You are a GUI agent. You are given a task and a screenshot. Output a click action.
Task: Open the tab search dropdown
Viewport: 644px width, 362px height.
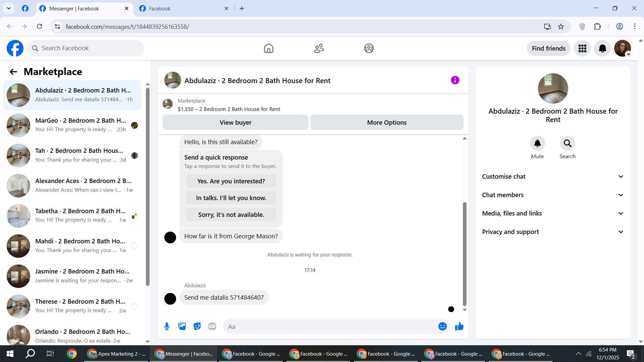tap(9, 8)
